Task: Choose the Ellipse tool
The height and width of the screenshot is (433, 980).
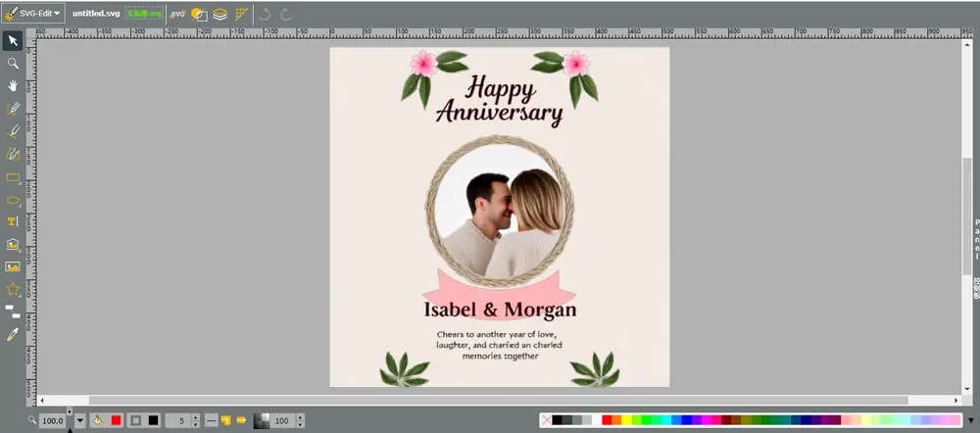Action: (13, 200)
